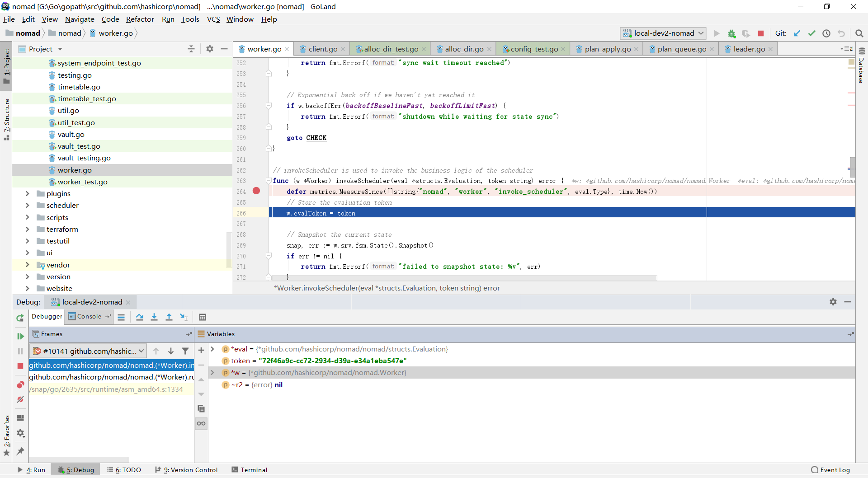Click Step Over debugger icon
The image size is (868, 478).
pos(140,317)
